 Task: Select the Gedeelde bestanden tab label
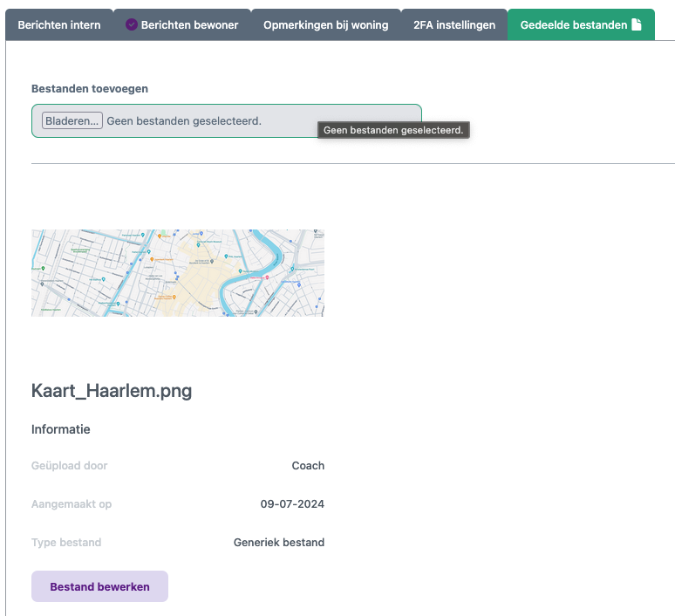coord(573,25)
